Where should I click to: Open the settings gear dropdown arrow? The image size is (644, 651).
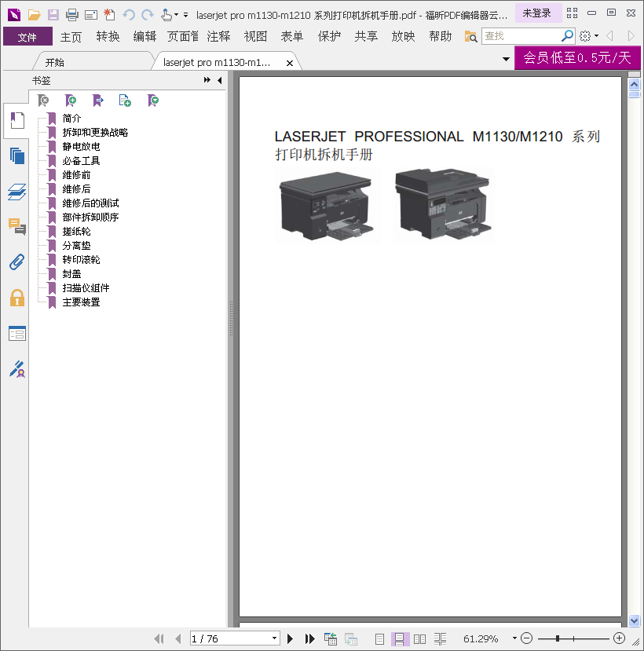tap(596, 36)
